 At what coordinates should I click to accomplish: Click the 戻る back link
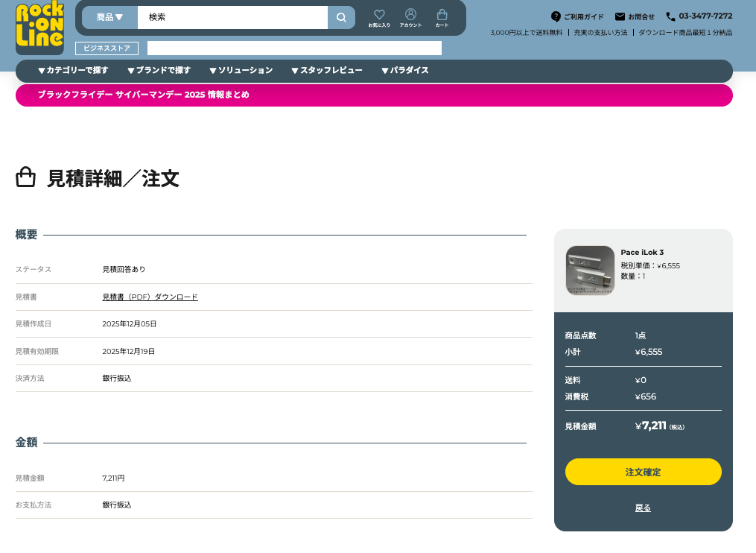pos(643,508)
